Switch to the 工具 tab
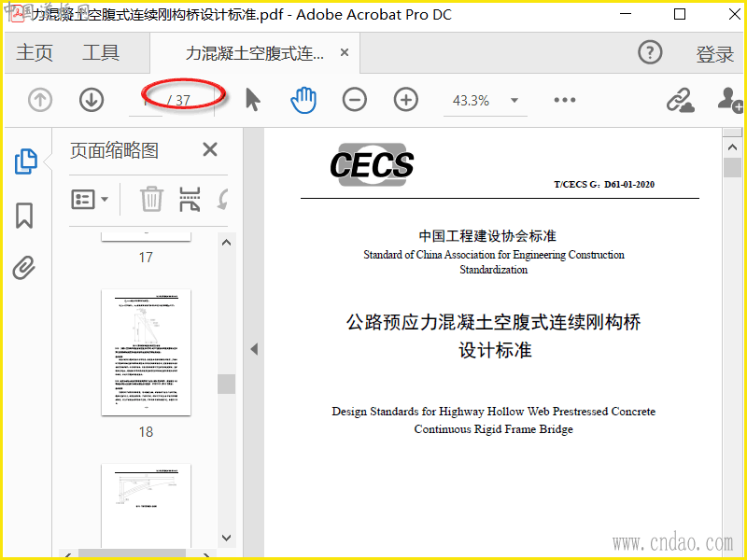 (x=101, y=52)
